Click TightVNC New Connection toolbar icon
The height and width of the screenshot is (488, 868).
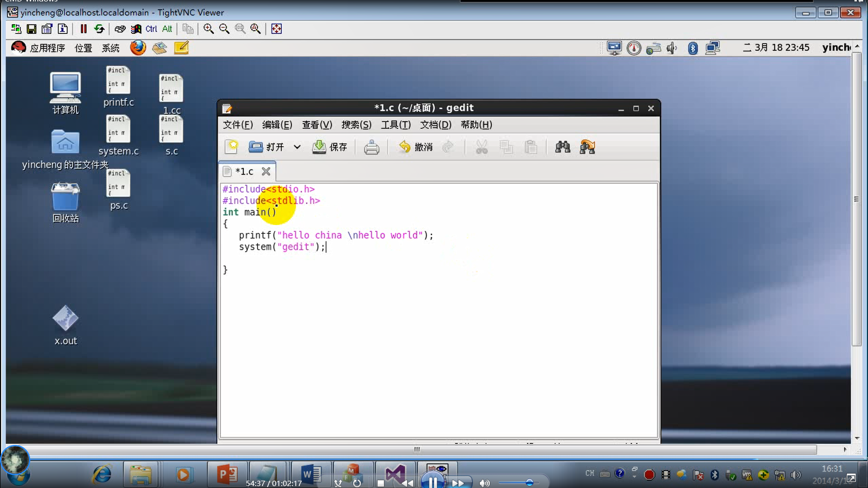point(16,29)
